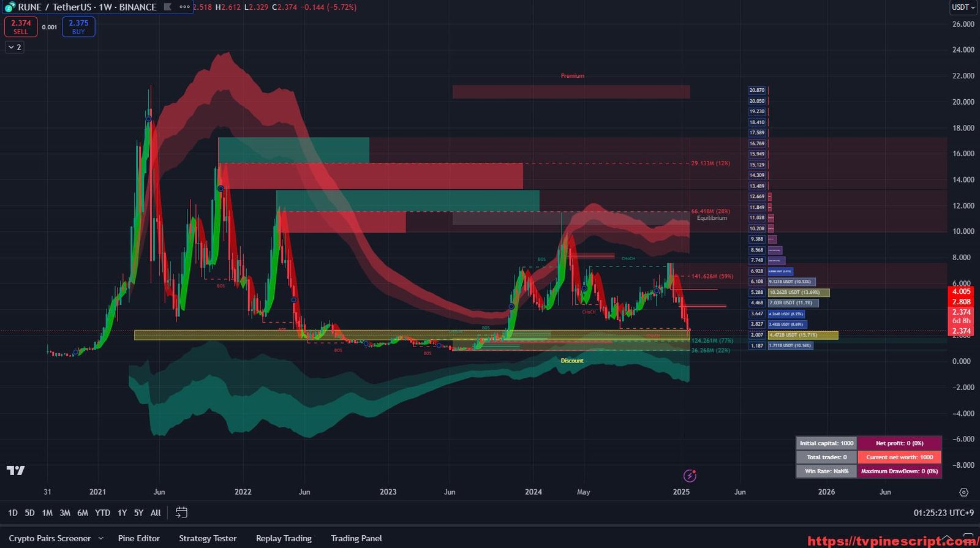Click the TradingView logo on chart
The image size is (980, 548).
pyautogui.click(x=16, y=470)
